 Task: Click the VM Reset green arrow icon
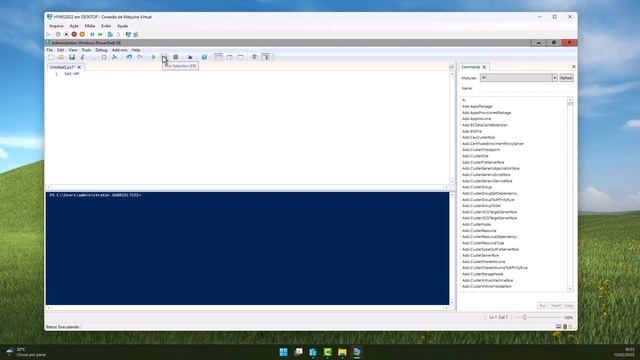[100, 34]
